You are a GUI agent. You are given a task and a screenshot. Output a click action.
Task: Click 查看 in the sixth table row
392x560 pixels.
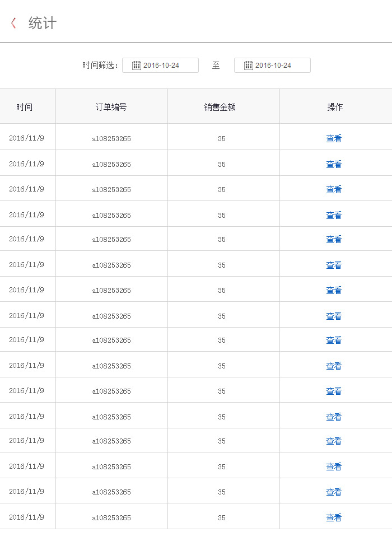coord(334,265)
